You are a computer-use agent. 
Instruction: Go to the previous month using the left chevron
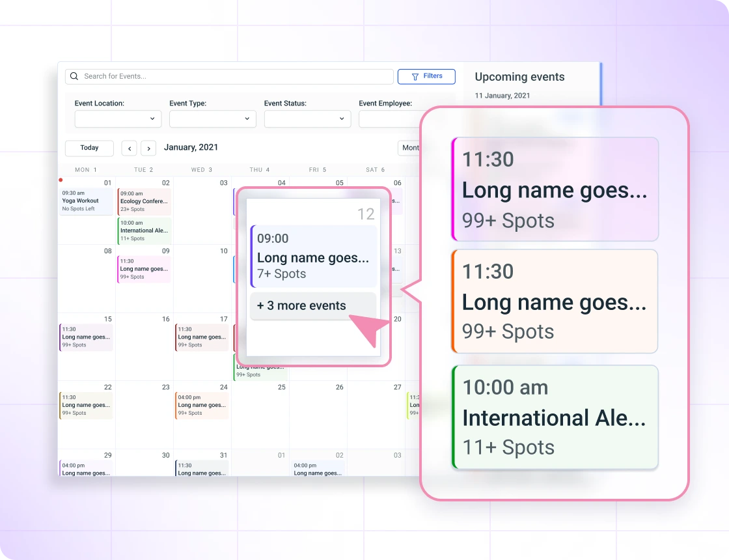coord(129,148)
